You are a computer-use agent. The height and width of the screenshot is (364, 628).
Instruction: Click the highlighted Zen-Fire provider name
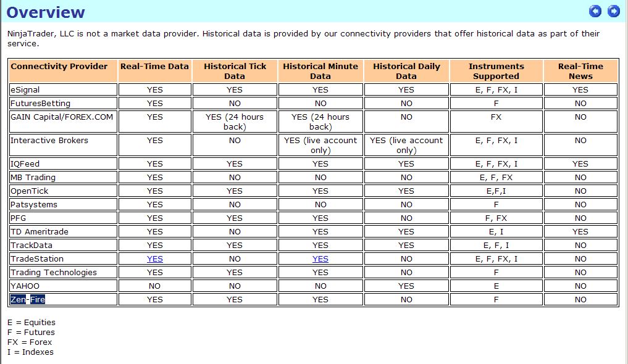coord(28,299)
